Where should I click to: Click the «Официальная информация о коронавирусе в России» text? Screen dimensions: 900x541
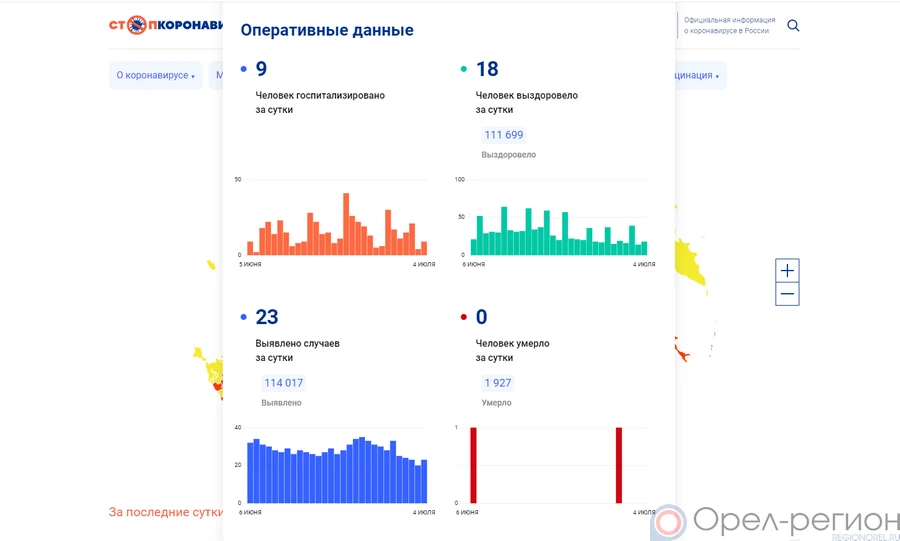tap(728, 26)
